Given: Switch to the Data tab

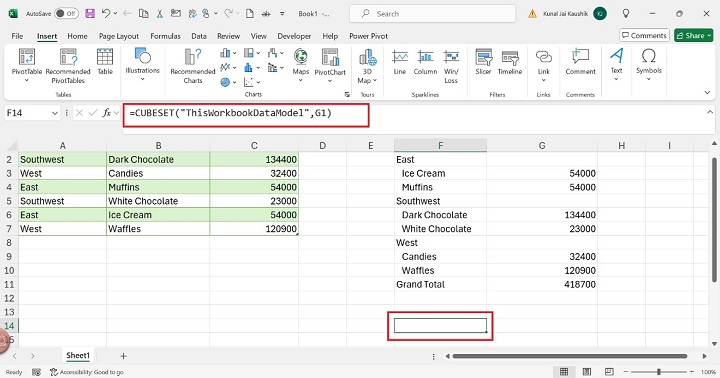Looking at the screenshot, I should tap(199, 36).
